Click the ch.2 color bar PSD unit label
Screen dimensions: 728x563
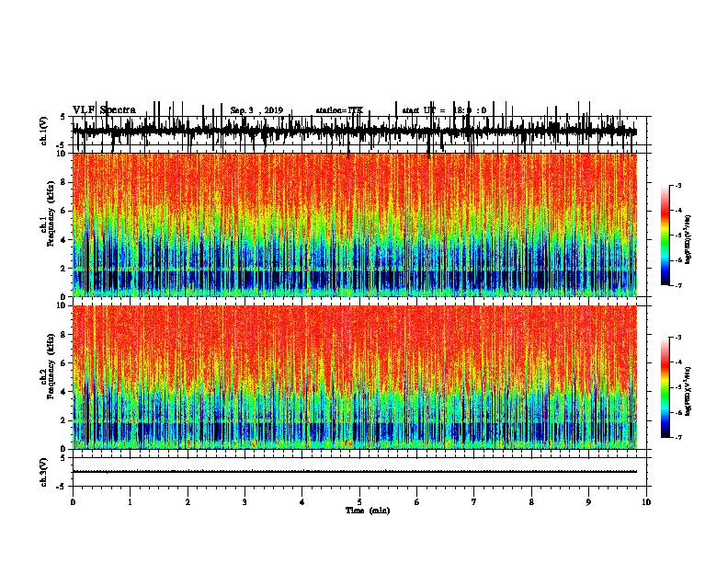(688, 391)
